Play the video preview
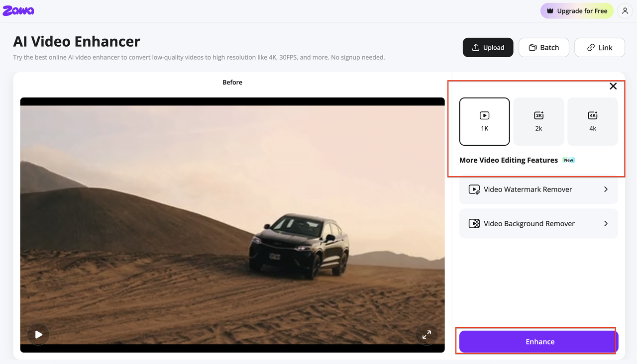The image size is (637, 364). tap(38, 335)
